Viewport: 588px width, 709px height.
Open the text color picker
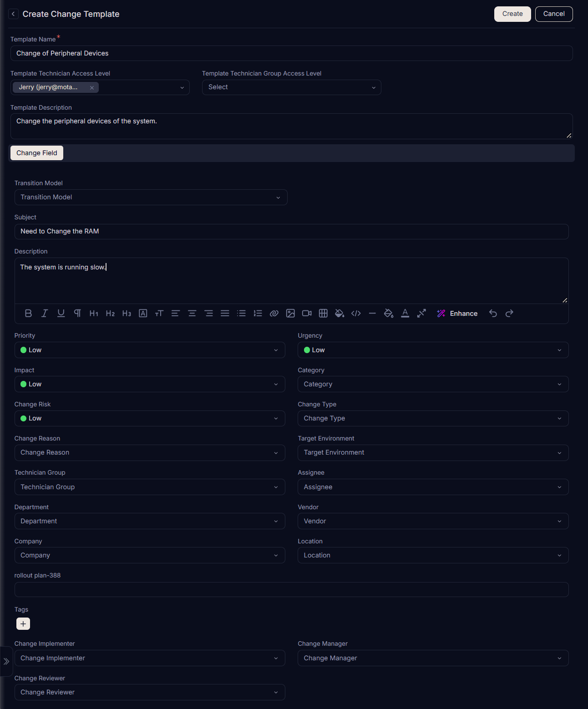[405, 313]
